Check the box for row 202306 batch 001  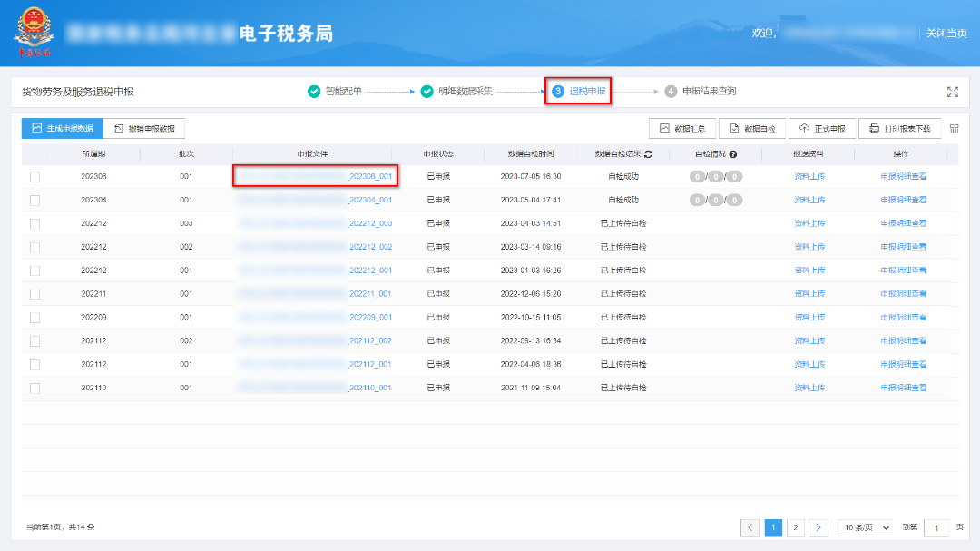point(35,177)
